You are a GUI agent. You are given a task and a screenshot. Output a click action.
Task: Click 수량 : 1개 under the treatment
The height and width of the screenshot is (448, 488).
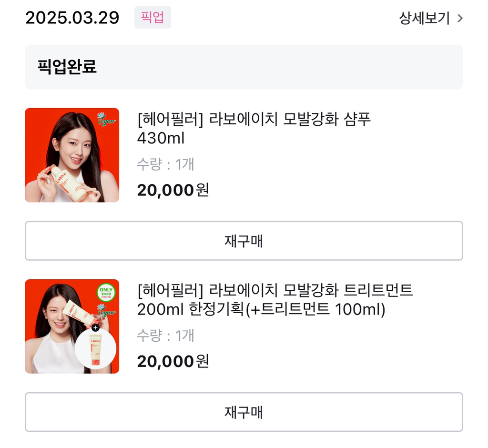click(165, 336)
